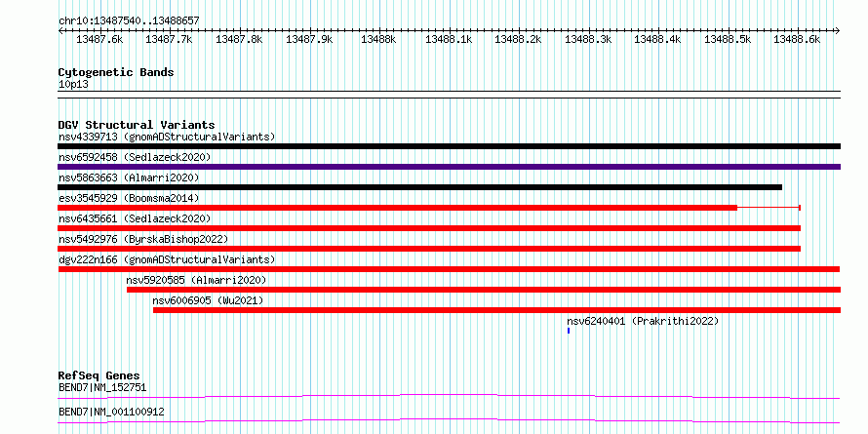This screenshot has height=434, width=868.
Task: Click the 13487.7k ruler tick label
Action: (169, 39)
